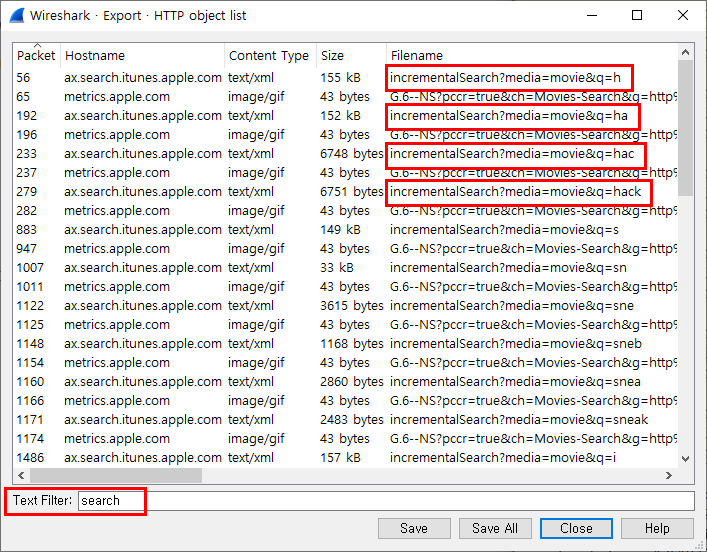Click filename ending in q=hack
Screen dimensions: 707x552
[x=515, y=192]
